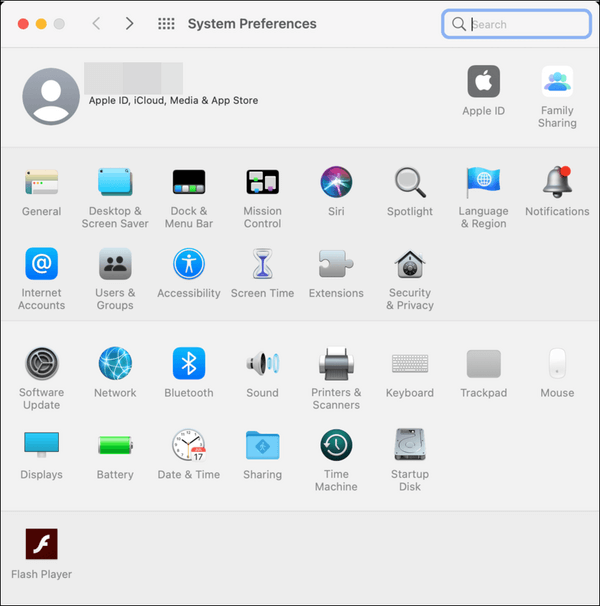The height and width of the screenshot is (606, 600).
Task: Click the Startup Disk icon
Action: pyautogui.click(x=410, y=446)
